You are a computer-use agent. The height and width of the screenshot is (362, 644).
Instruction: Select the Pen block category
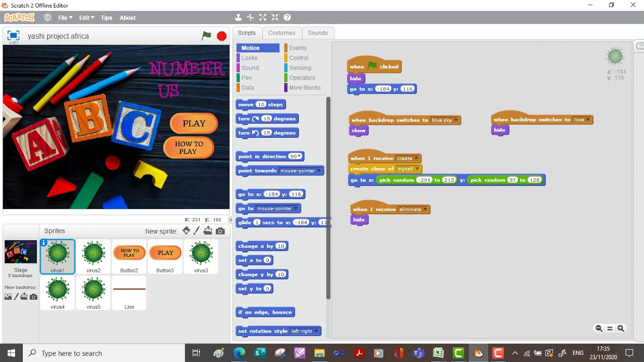click(247, 77)
